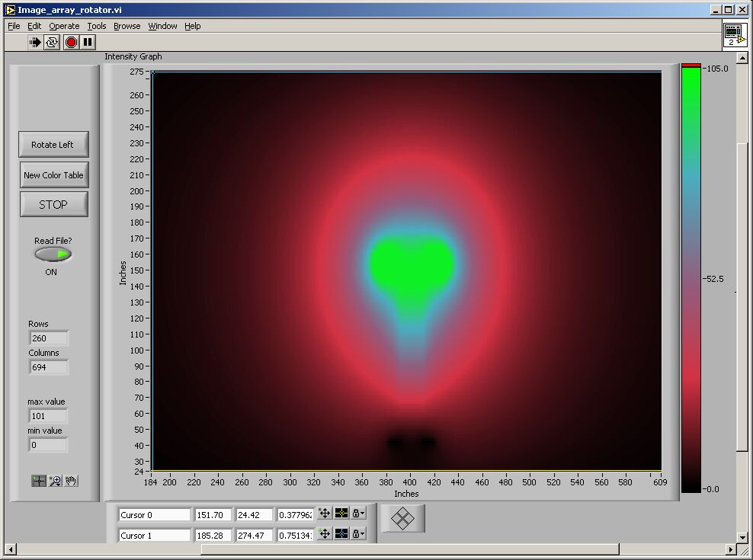
Task: Click the New Color Table button
Action: point(53,175)
